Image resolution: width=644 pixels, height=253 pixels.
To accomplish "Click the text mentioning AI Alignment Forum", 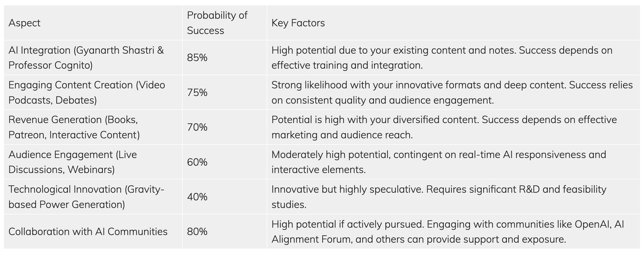I will coord(448,232).
